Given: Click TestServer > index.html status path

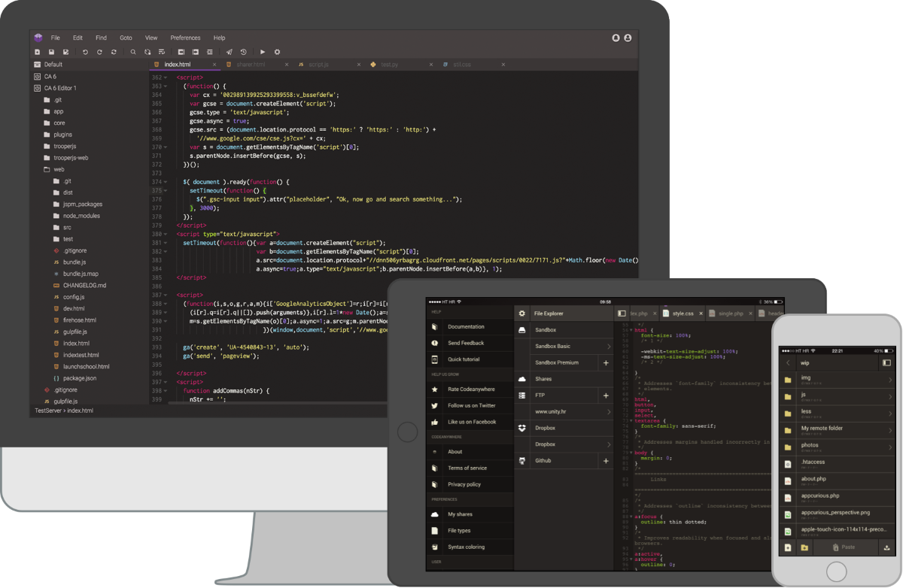Looking at the screenshot, I should 64,411.
